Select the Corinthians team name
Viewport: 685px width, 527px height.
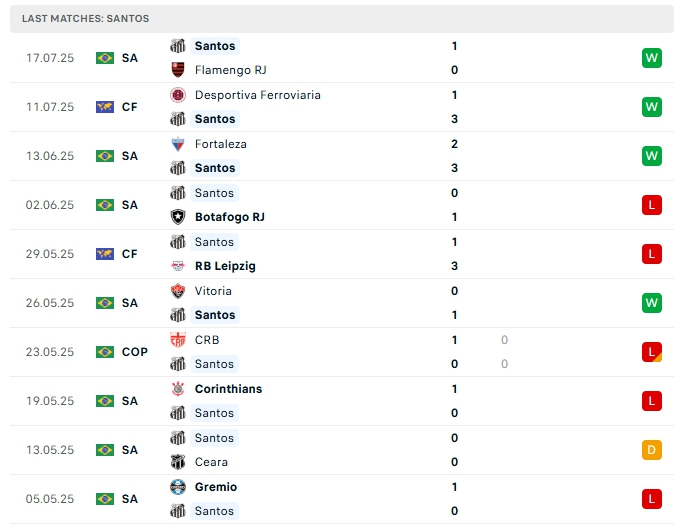(x=228, y=389)
